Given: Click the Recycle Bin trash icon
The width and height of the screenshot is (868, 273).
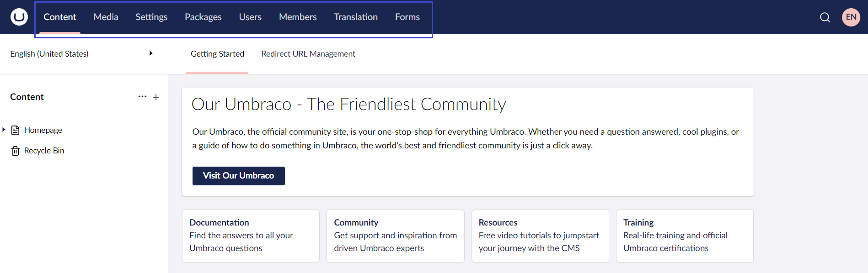Looking at the screenshot, I should point(16,151).
